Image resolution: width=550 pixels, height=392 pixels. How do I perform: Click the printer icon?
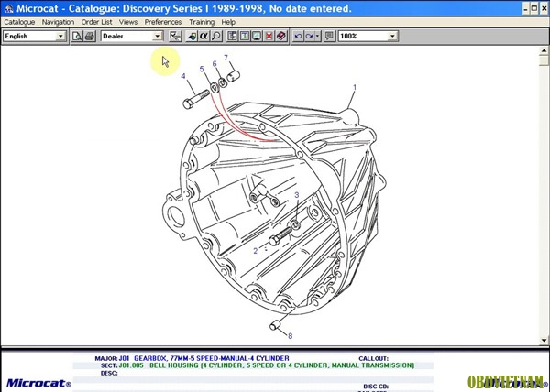pyautogui.click(x=90, y=36)
